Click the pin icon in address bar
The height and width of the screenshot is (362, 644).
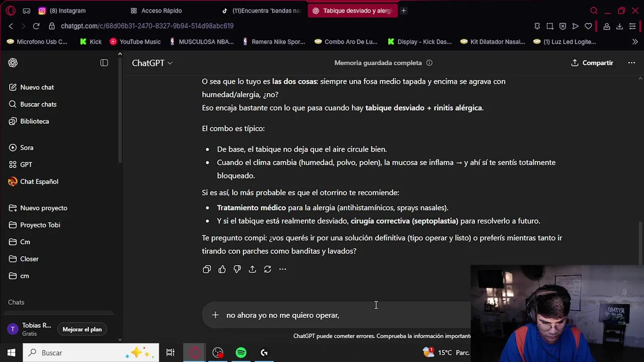[537, 26]
